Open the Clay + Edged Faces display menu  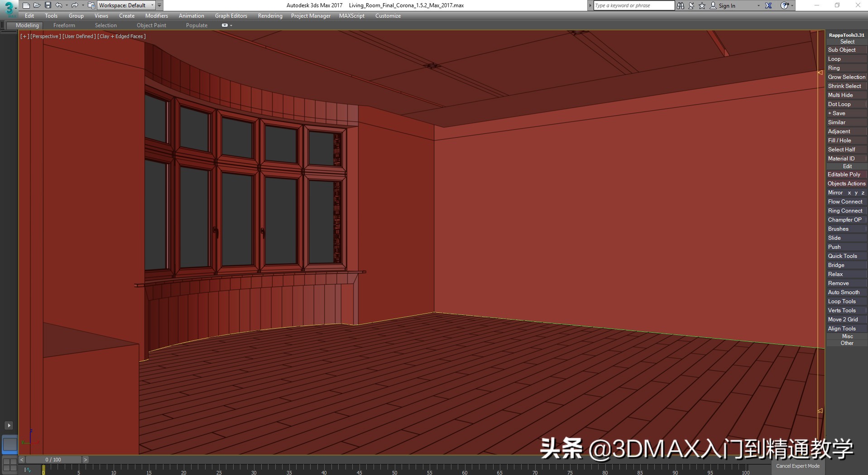tap(122, 36)
